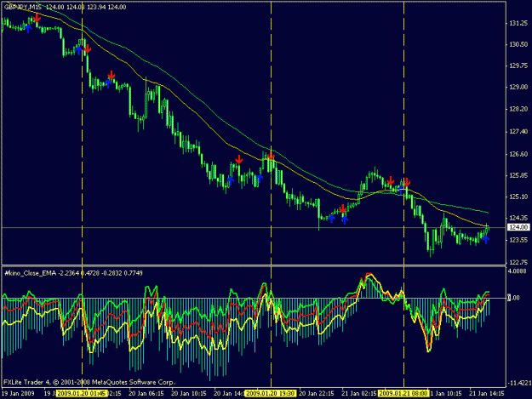532x399 pixels.
Task: Click the 127.40 price axis label
Action: click(x=518, y=132)
